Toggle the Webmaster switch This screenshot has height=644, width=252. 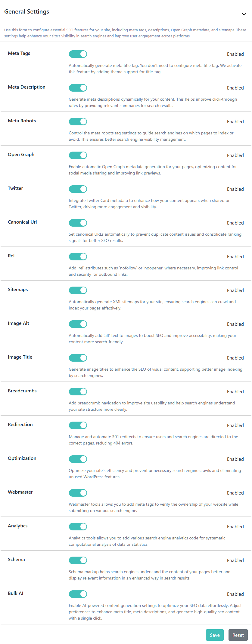click(x=78, y=493)
